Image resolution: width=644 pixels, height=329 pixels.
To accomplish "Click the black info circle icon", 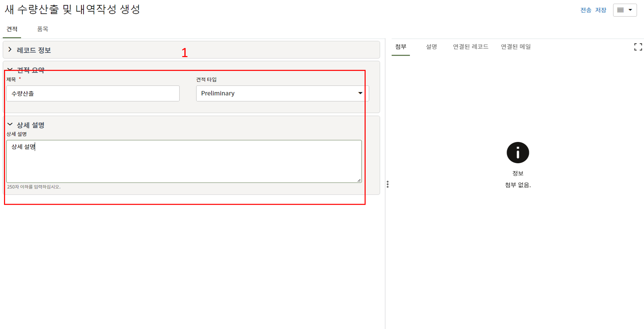I will coord(518,153).
